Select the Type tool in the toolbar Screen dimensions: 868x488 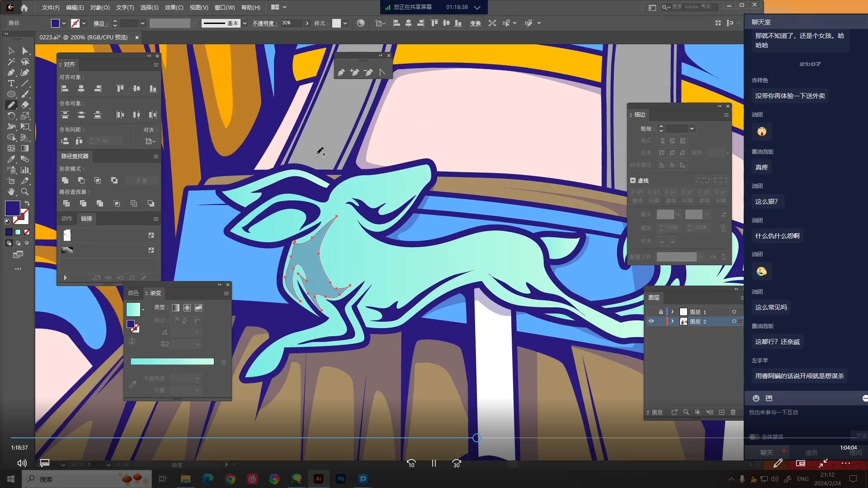point(11,84)
